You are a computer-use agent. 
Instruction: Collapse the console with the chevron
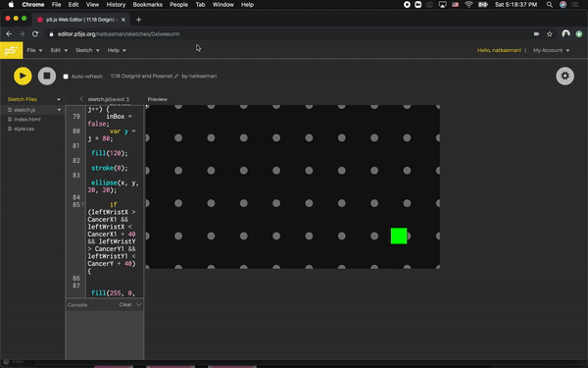click(x=139, y=304)
